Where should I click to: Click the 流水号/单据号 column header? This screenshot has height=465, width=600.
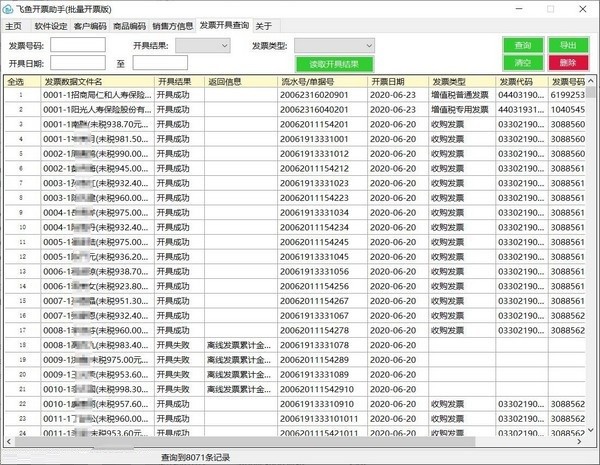point(322,82)
